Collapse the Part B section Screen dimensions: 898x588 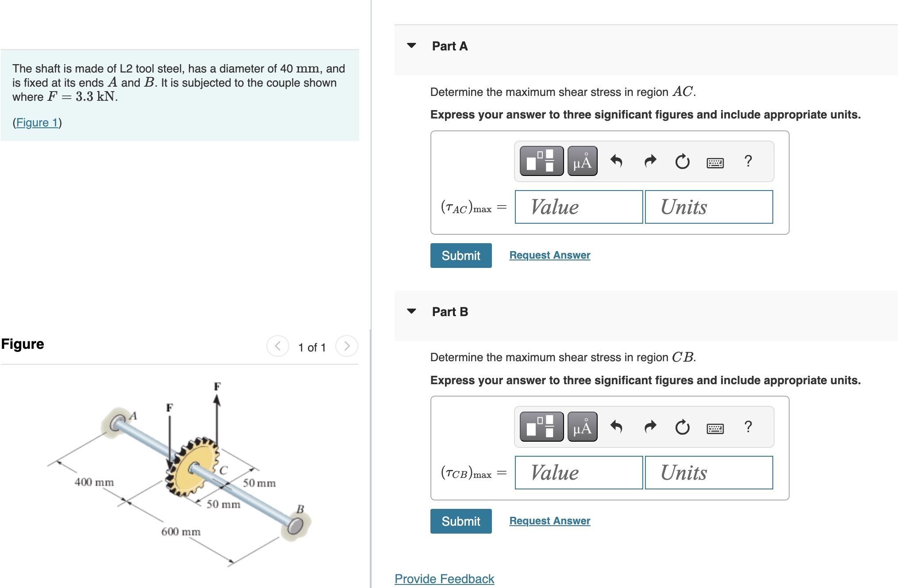click(411, 311)
